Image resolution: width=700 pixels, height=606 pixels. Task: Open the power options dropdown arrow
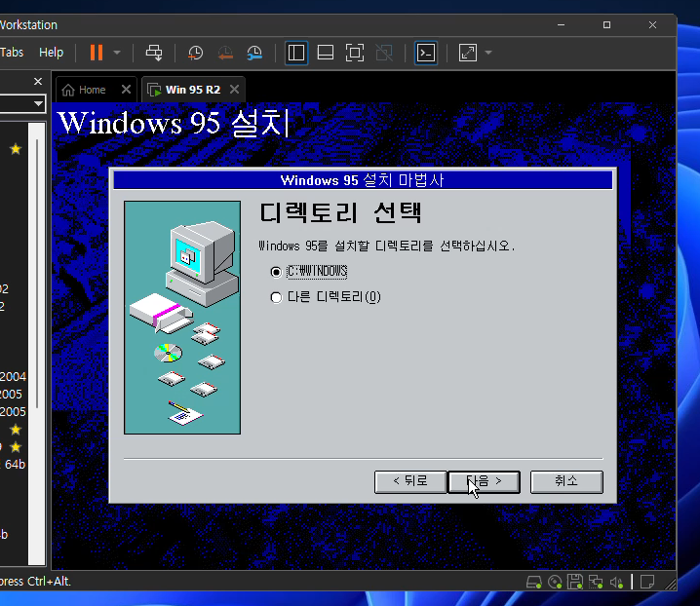coord(117,53)
